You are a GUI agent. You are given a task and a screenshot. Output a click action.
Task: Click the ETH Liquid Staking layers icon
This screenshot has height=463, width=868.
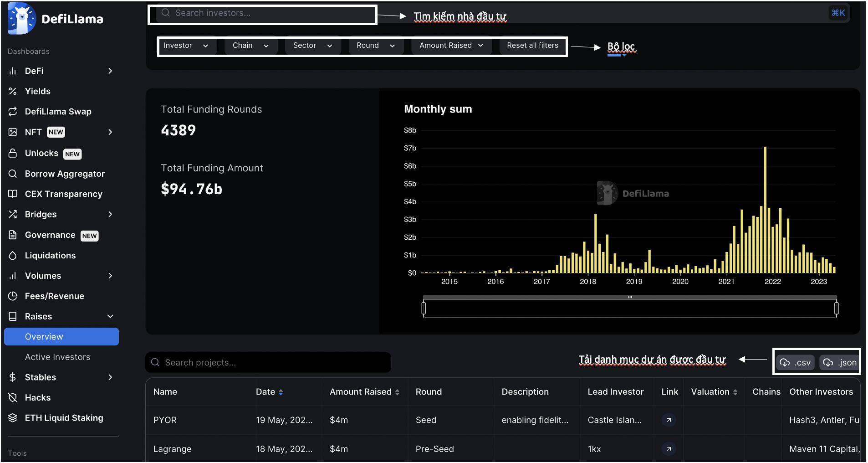click(x=13, y=417)
